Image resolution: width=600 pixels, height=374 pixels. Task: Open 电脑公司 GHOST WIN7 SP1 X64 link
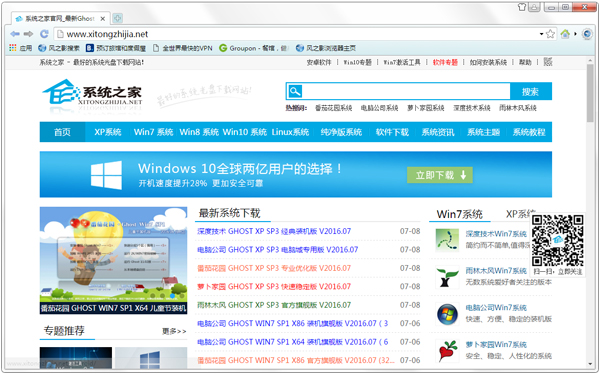point(293,342)
